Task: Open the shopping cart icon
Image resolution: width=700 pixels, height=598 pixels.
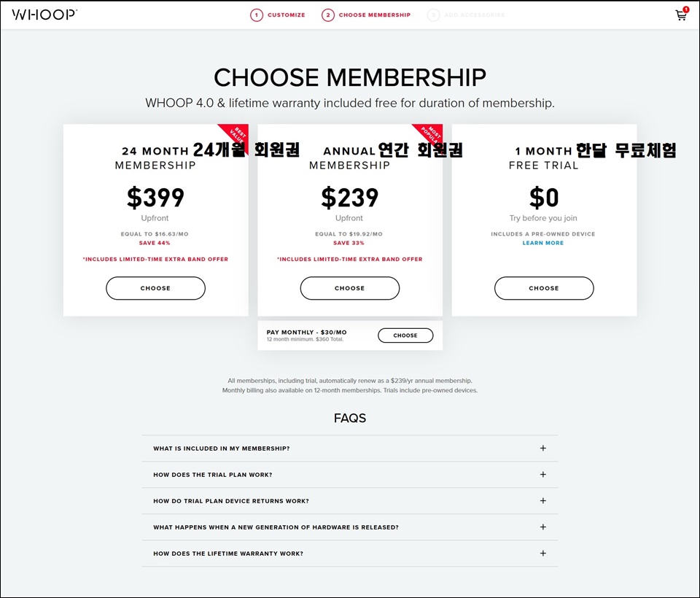Action: [681, 15]
